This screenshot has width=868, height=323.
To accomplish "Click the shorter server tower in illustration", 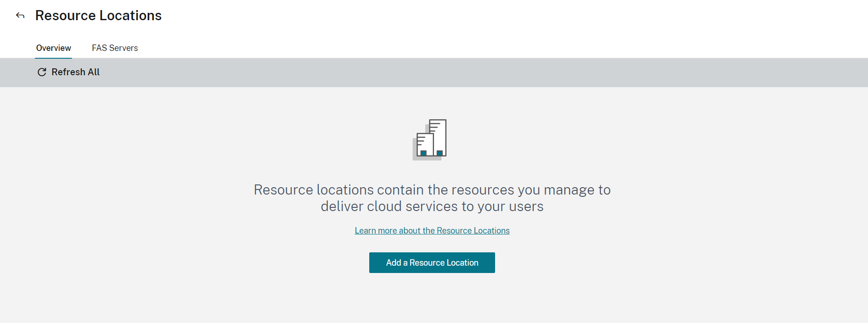I will coord(424,145).
